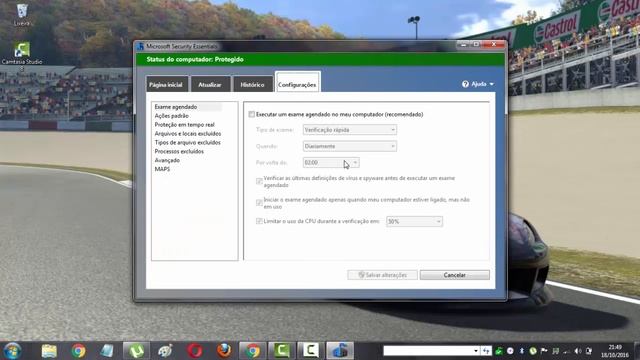Launch Opera from the taskbar
This screenshot has width=640, height=360.
(x=195, y=351)
